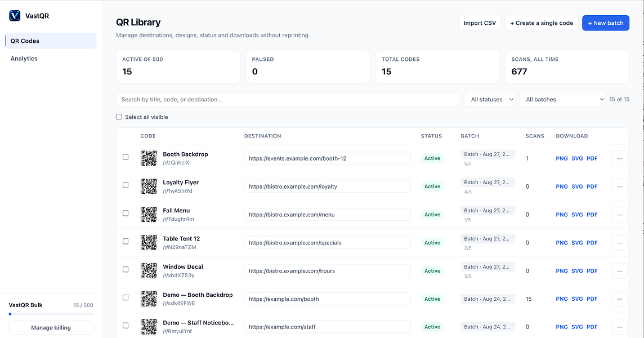Open Manage billing
This screenshot has height=338, width=644.
[51, 328]
